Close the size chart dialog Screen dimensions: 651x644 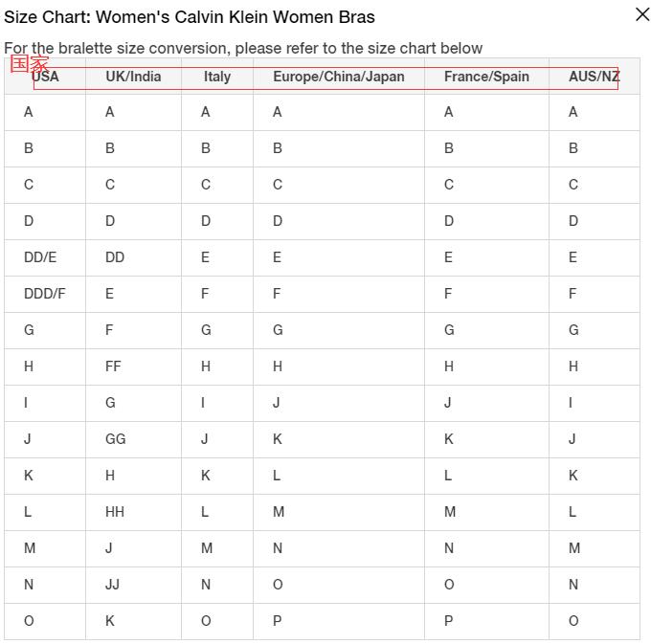(x=642, y=14)
